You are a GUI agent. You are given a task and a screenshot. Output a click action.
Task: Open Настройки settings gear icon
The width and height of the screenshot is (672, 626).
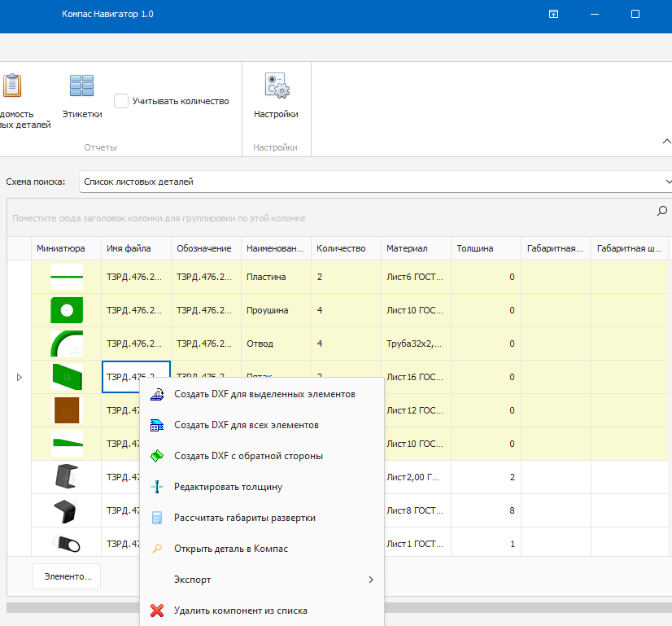click(x=276, y=86)
